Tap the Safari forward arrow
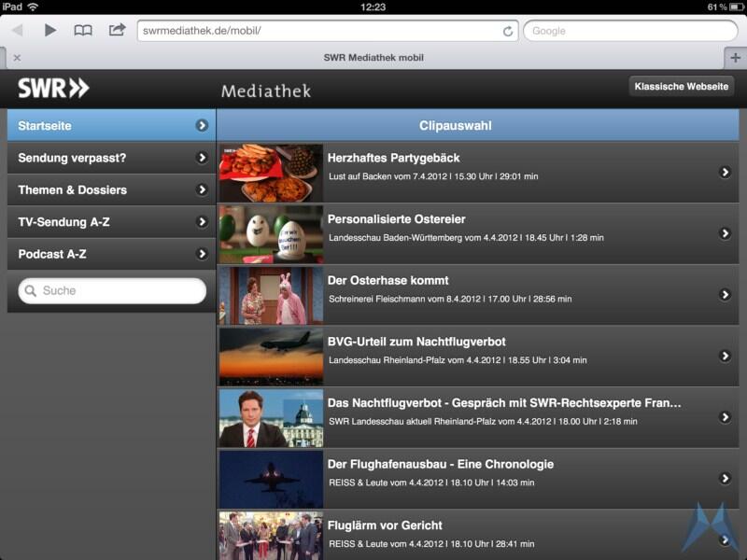Viewport: 747px width, 560px height. tap(50, 31)
